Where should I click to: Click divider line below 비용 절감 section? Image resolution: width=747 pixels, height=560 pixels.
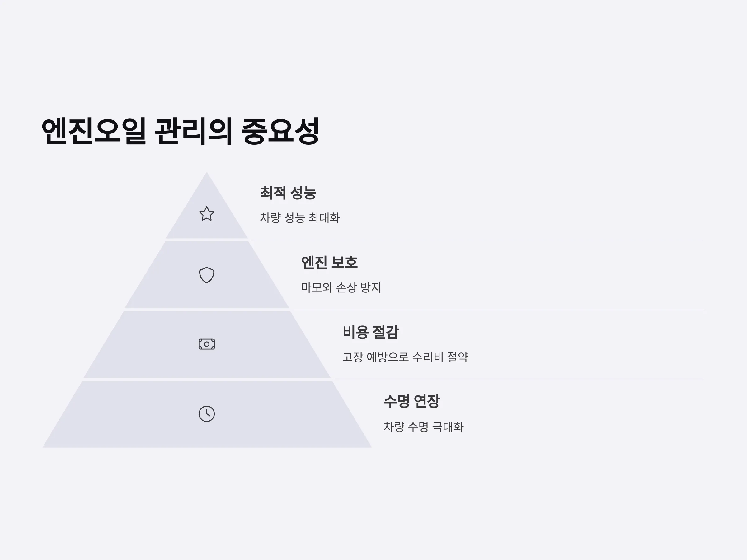click(x=519, y=379)
